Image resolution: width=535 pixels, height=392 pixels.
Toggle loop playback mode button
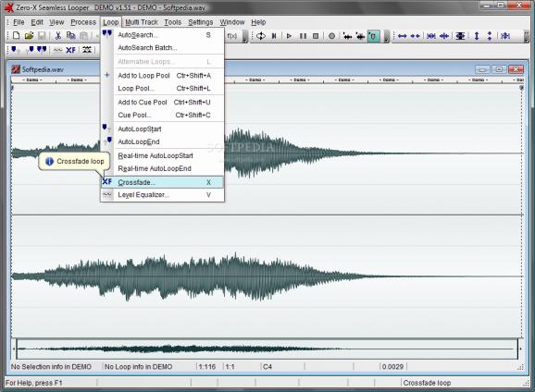pyautogui.click(x=261, y=36)
